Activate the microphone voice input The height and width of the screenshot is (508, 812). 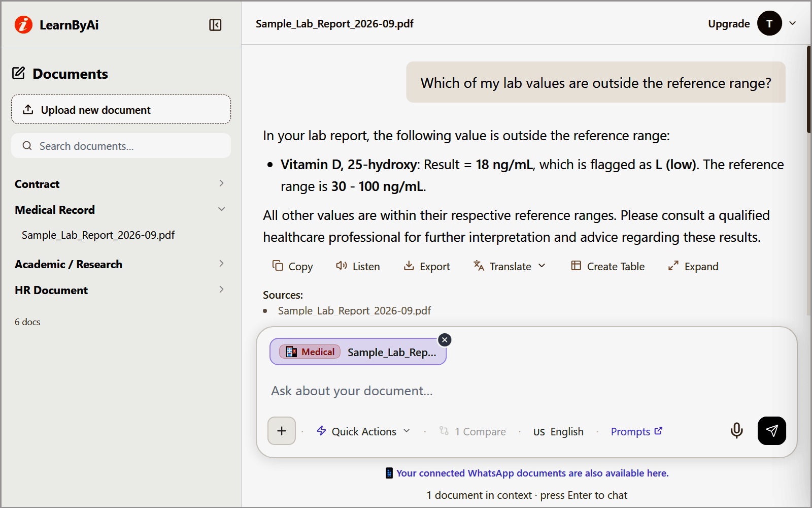(736, 431)
